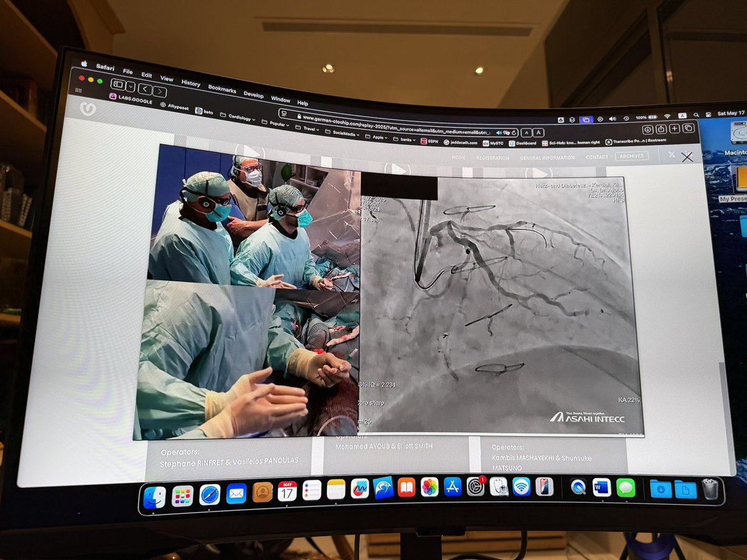Image resolution: width=747 pixels, height=560 pixels.
Task: Open the Trash in the Dock
Action: coord(710,489)
